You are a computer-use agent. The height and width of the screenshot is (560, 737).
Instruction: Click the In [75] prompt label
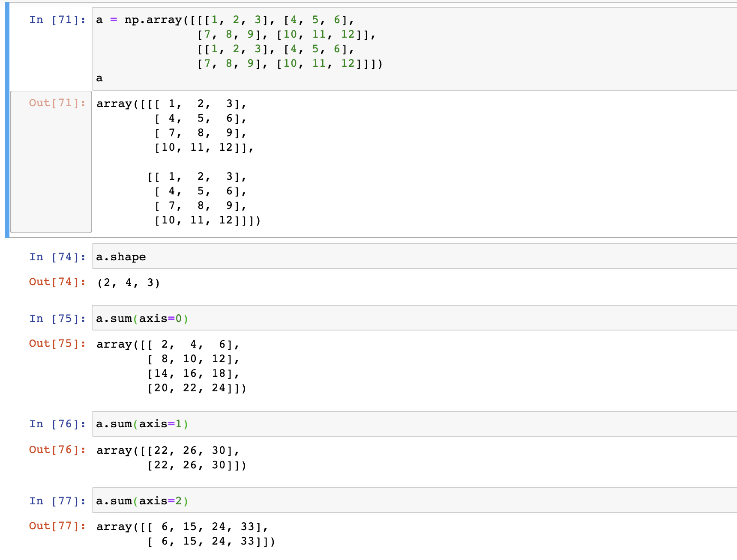[57, 319]
